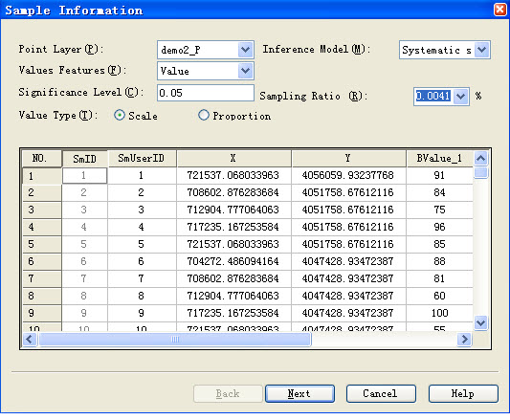Expand the Sampling Ratio dropdown
This screenshot has height=420, width=510.
coord(460,97)
